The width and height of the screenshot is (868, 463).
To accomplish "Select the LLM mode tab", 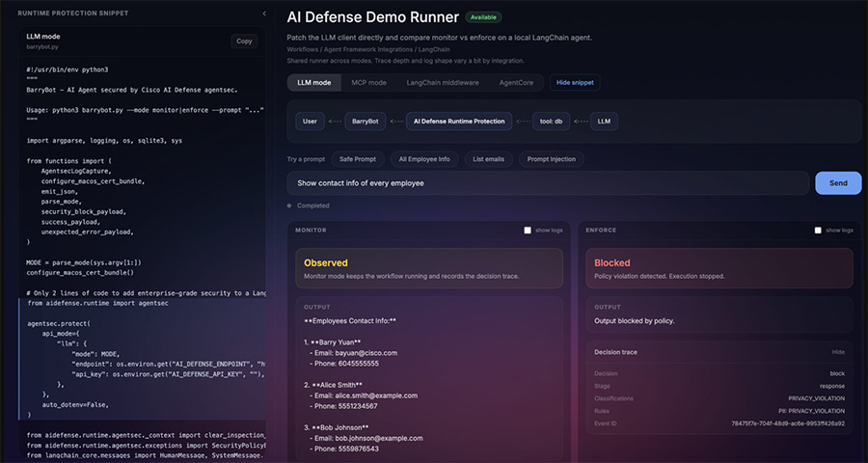I will [x=313, y=83].
